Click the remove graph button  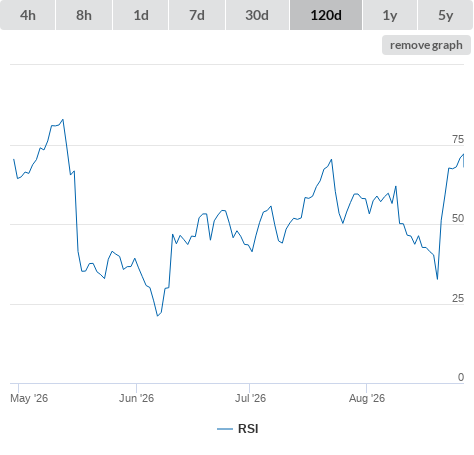coord(426,45)
